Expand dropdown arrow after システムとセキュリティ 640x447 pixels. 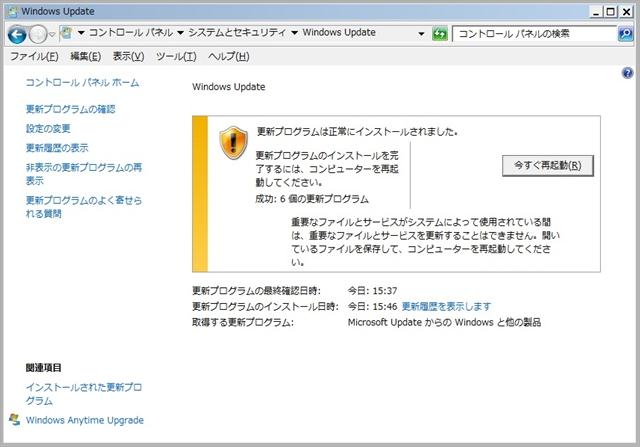(x=294, y=33)
